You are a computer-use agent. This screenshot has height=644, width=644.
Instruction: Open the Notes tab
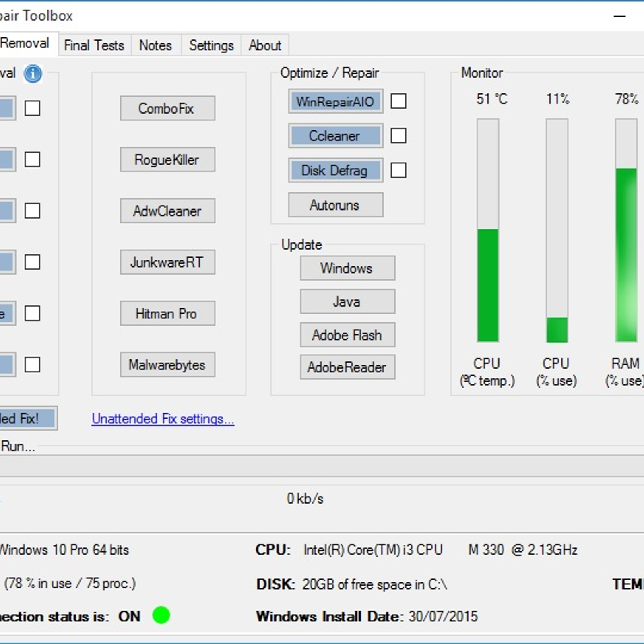point(155,45)
